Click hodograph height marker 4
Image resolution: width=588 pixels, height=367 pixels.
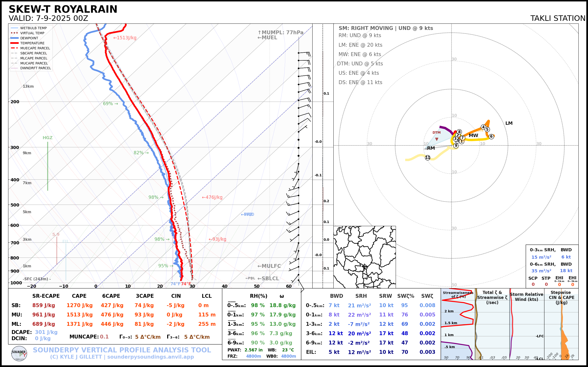(x=483, y=127)
